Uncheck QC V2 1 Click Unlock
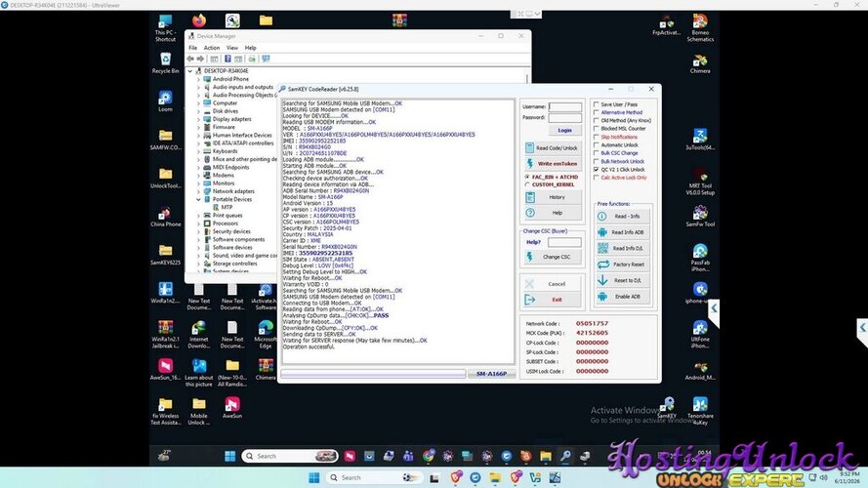 [597, 169]
